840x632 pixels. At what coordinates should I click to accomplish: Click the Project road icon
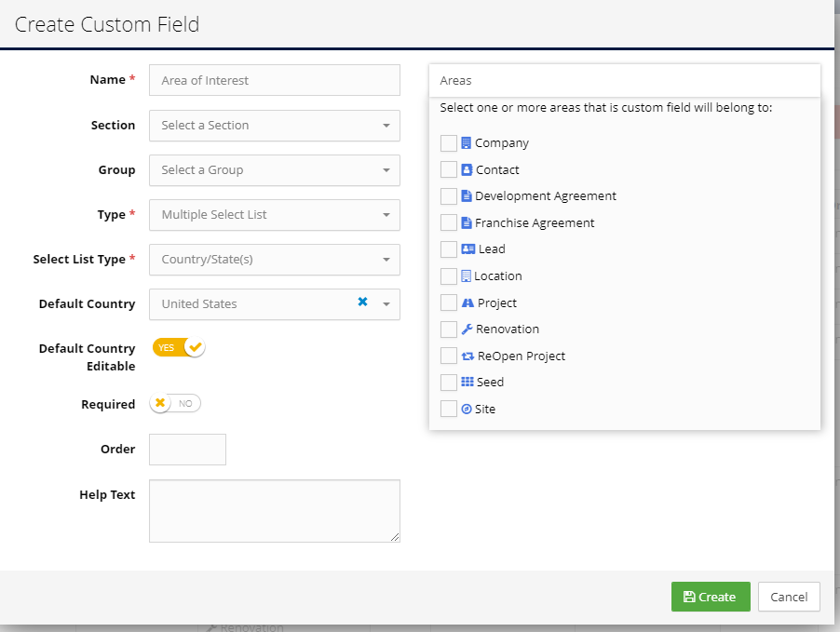click(x=467, y=303)
